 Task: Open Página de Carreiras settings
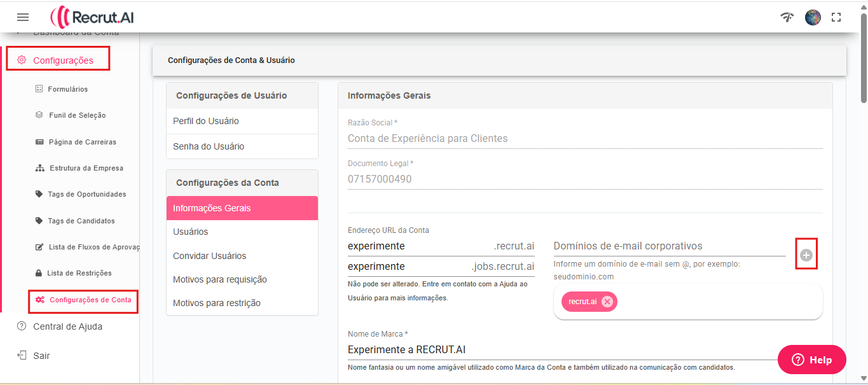coord(82,142)
